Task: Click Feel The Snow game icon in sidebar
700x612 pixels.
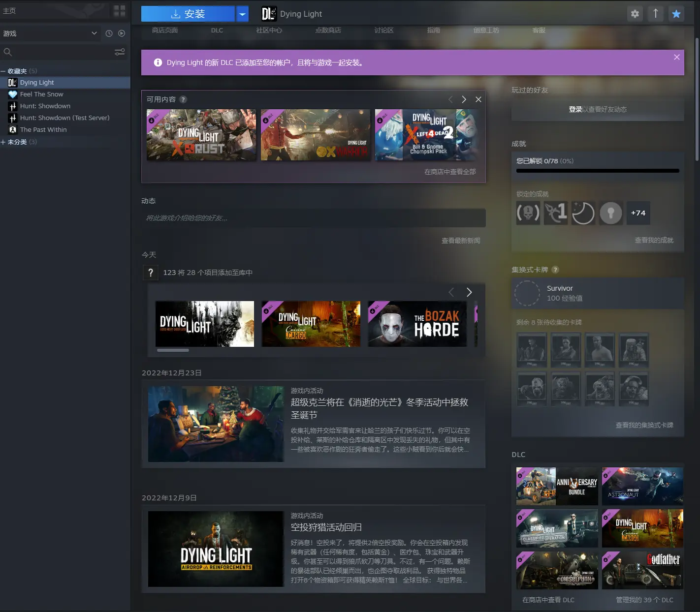Action: coord(13,94)
